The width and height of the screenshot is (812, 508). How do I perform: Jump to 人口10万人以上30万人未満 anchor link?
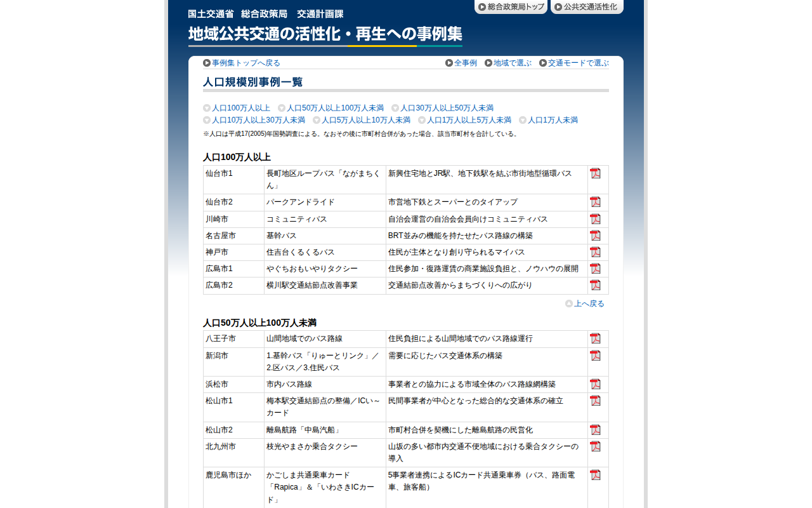(254, 120)
